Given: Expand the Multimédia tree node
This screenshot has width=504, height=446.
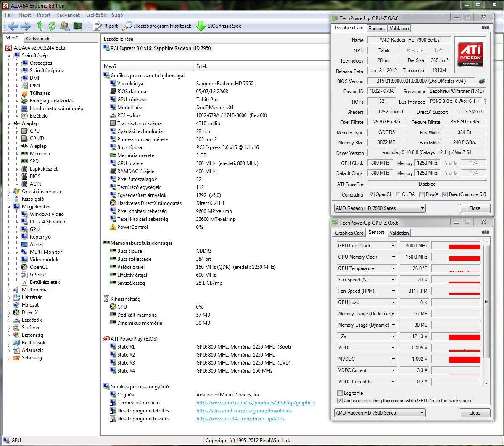Looking at the screenshot, I should (9, 290).
